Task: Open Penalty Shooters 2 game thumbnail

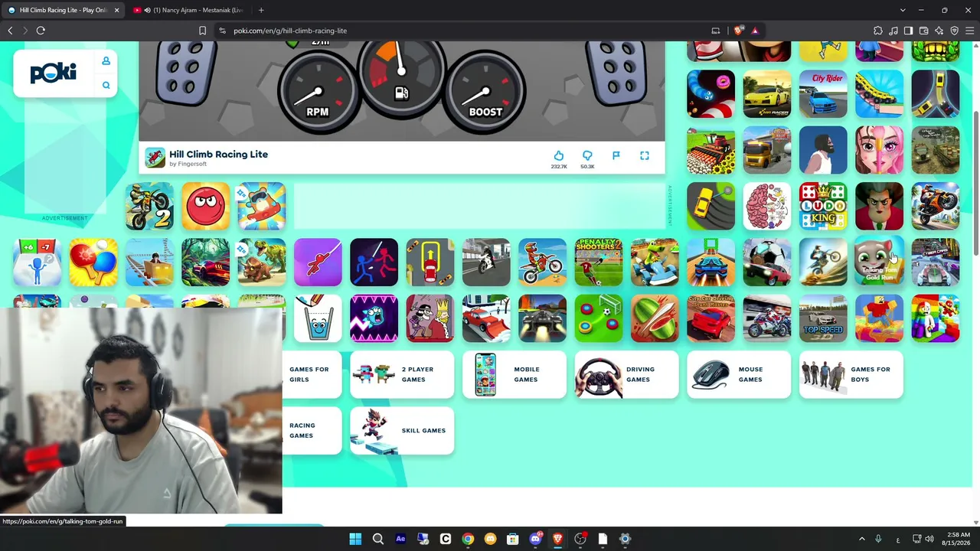Action: click(x=599, y=262)
